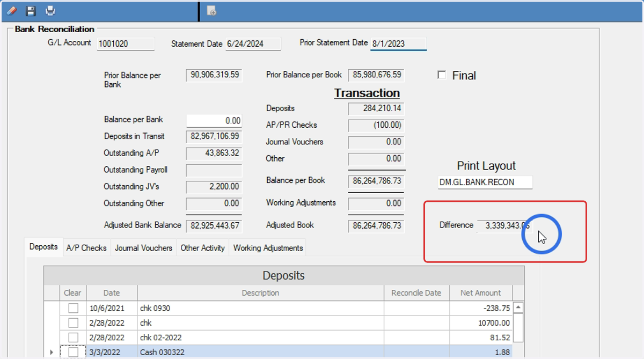Toggle Clear checkbox for chk 0930 row
Image resolution: width=644 pixels, height=359 pixels.
73,308
